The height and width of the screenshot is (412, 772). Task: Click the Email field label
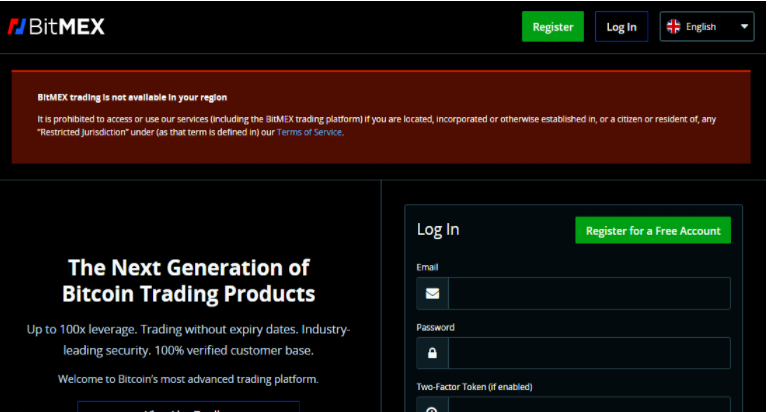(427, 267)
